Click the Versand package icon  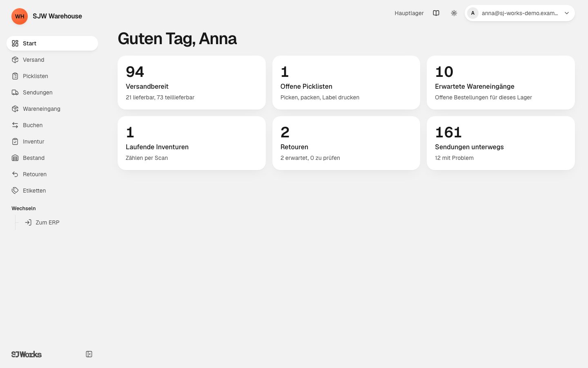[15, 60]
